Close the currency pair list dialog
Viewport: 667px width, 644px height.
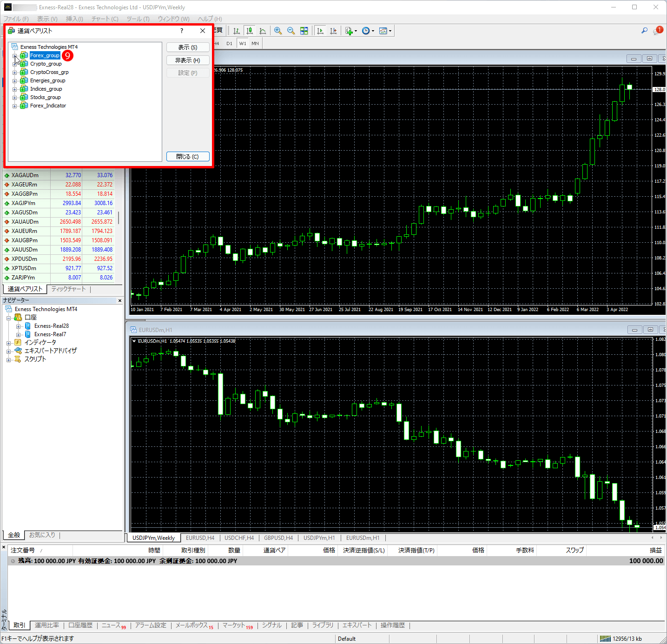(x=188, y=156)
